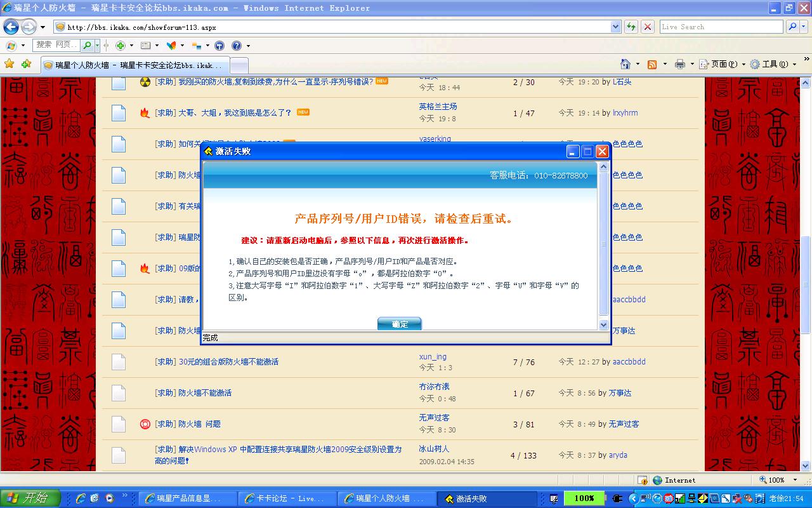Click the orange RSS feeds icon
This screenshot has height=508, width=812.
tap(652, 64)
